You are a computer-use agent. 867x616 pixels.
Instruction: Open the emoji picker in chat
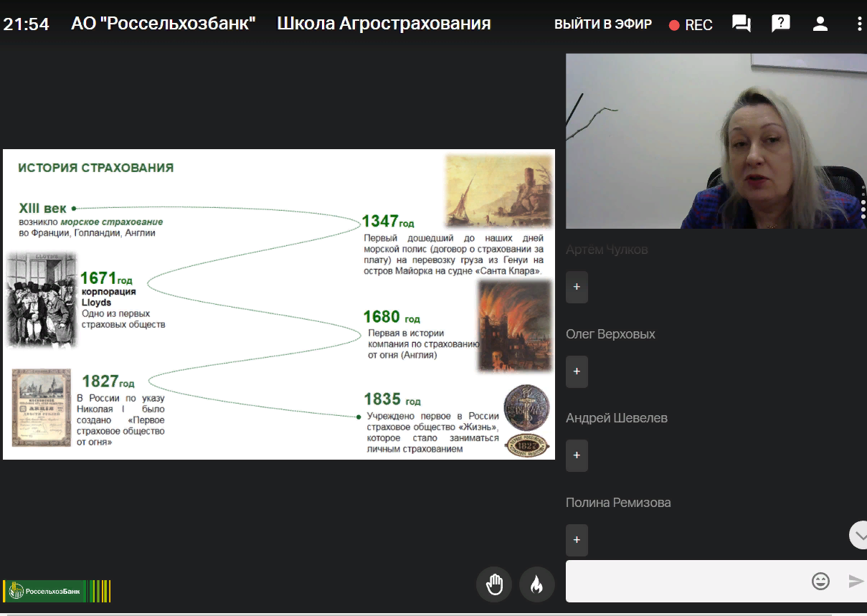[820, 581]
